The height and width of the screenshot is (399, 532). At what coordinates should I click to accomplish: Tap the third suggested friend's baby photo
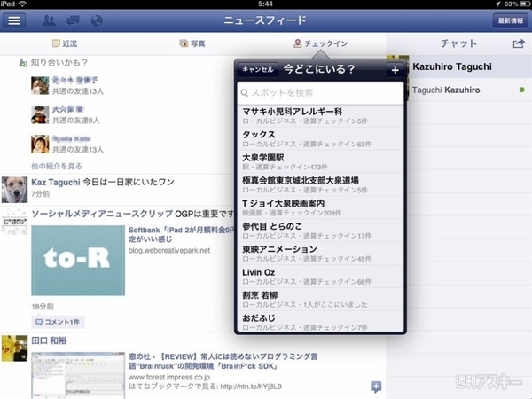pyautogui.click(x=40, y=144)
